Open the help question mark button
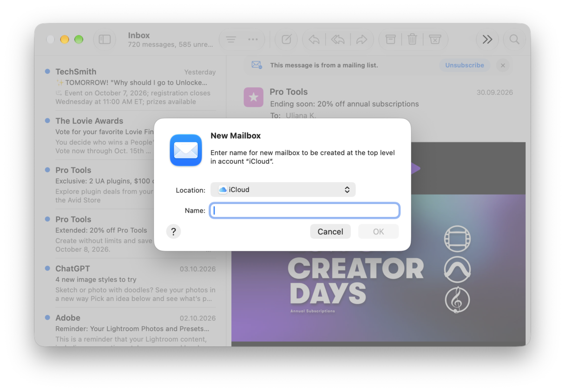Screen dimensions: 565x392 point(173,231)
